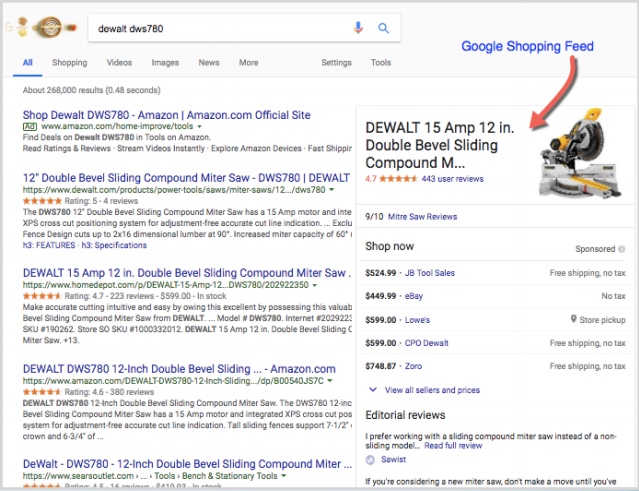The height and width of the screenshot is (491, 639).
Task: Open the amazon.com/DEWALT-DWS780 URL dropdown arrow
Action: tap(329, 381)
